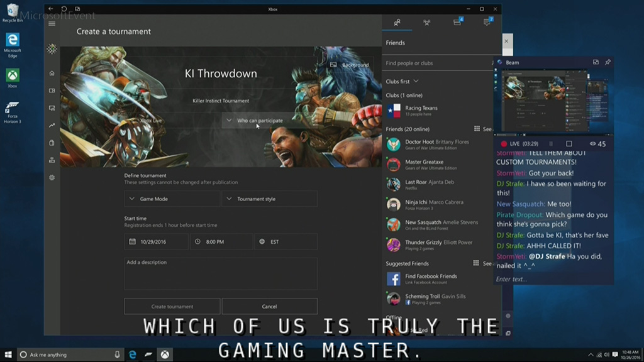The image size is (644, 362).
Task: Set the 8:00 PM start time field
Action: pos(221,242)
